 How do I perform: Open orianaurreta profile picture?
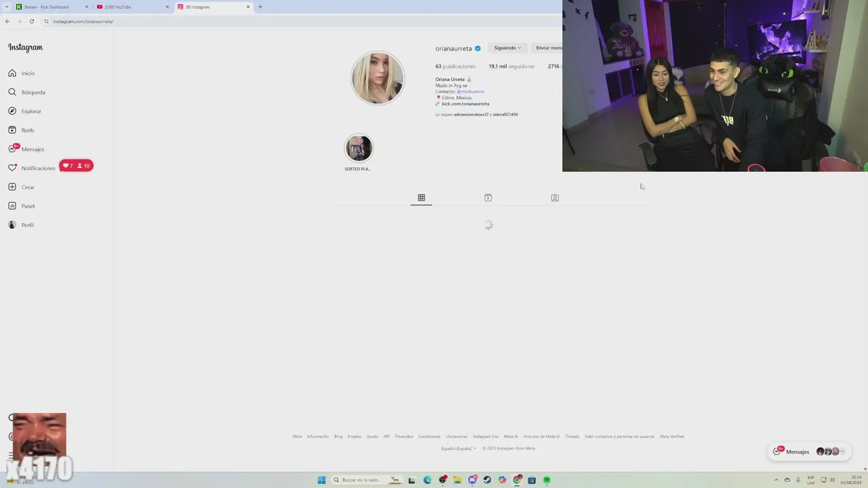[378, 78]
